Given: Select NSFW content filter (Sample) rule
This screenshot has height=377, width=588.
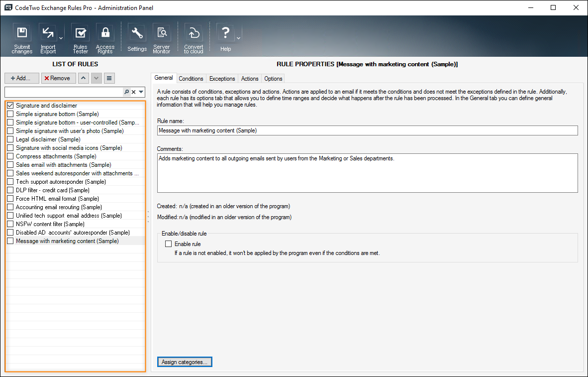Looking at the screenshot, I should coord(76,224).
